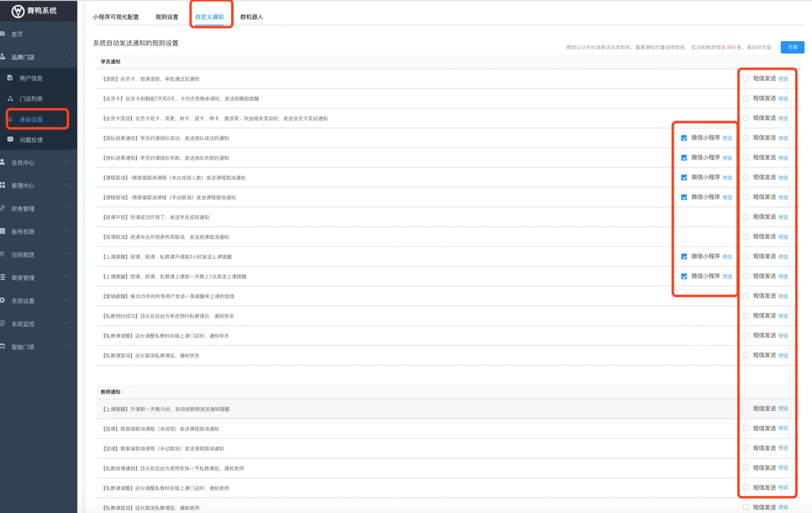Click the 管理中心 grid icon
This screenshot has width=812, height=513.
pyautogui.click(x=3, y=185)
